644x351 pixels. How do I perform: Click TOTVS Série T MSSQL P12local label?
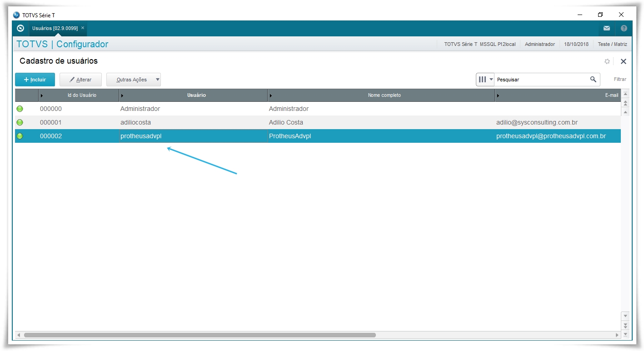480,44
